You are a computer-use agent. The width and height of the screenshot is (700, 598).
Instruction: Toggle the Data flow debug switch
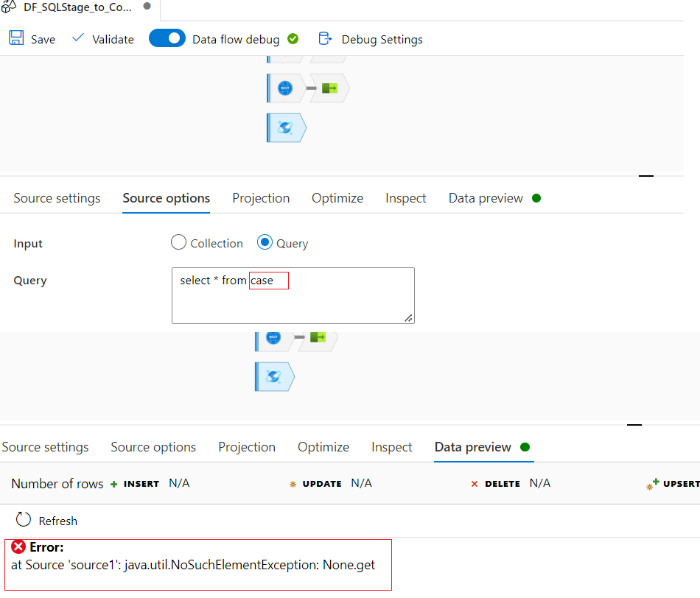167,38
